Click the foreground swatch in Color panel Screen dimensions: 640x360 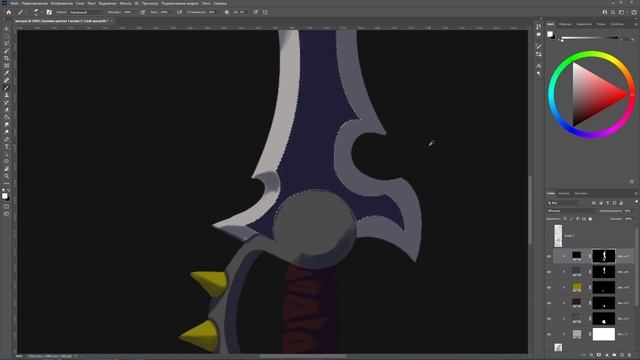tap(550, 34)
